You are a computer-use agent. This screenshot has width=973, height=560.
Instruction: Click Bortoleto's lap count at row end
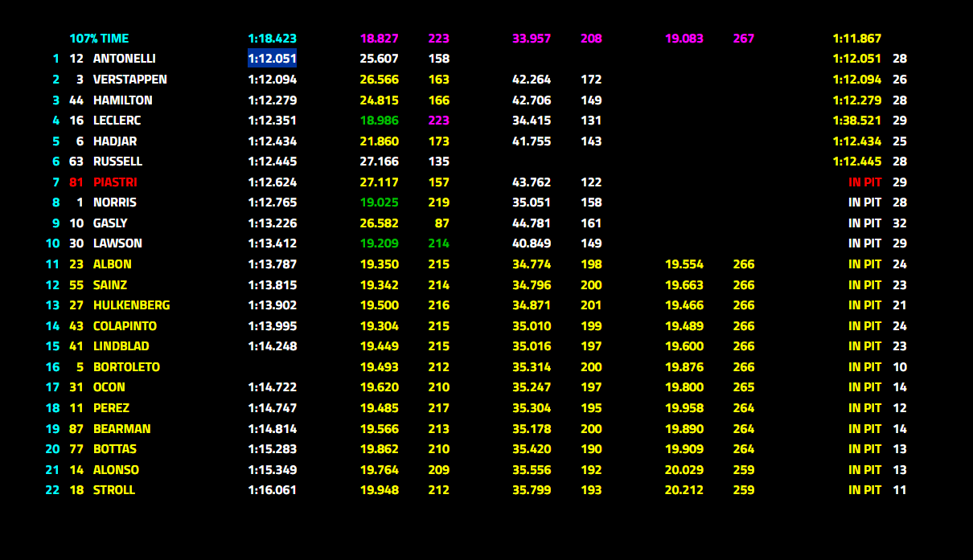(900, 367)
